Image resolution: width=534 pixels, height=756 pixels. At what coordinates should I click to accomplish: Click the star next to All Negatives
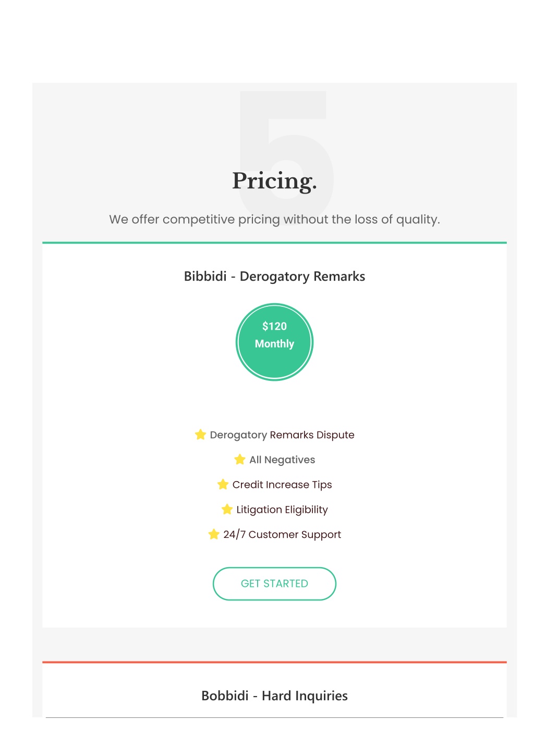pos(240,459)
